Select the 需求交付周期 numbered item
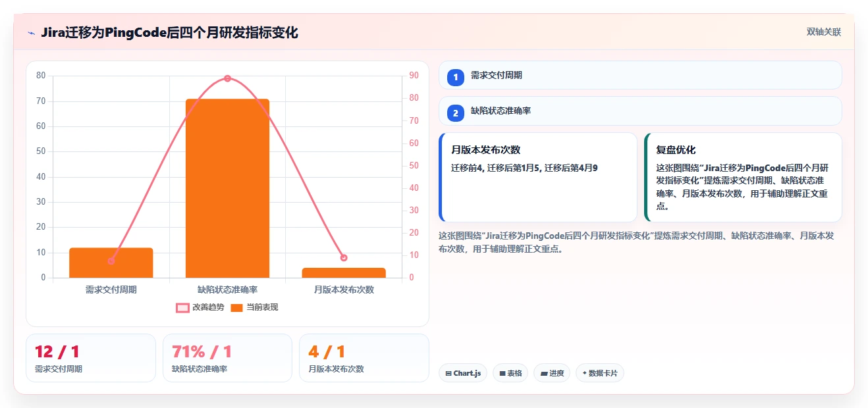The height and width of the screenshot is (408, 868). (x=640, y=75)
